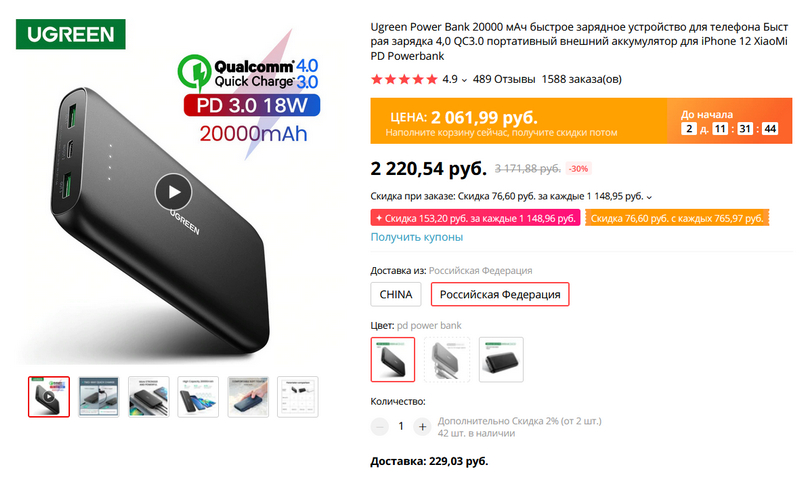The width and height of the screenshot is (800, 478).
Task: Expand the 4.9 rating breakdown chevron
Action: 464,80
